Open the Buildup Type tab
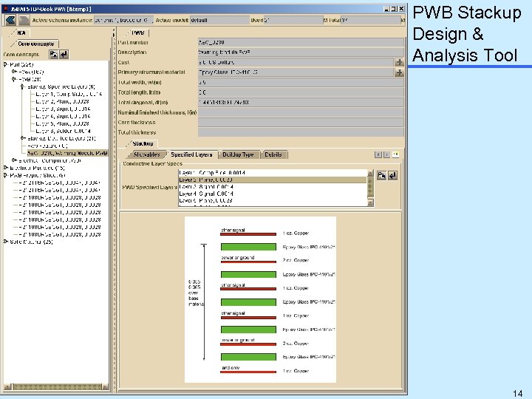The height and width of the screenshot is (399, 532). 238,154
